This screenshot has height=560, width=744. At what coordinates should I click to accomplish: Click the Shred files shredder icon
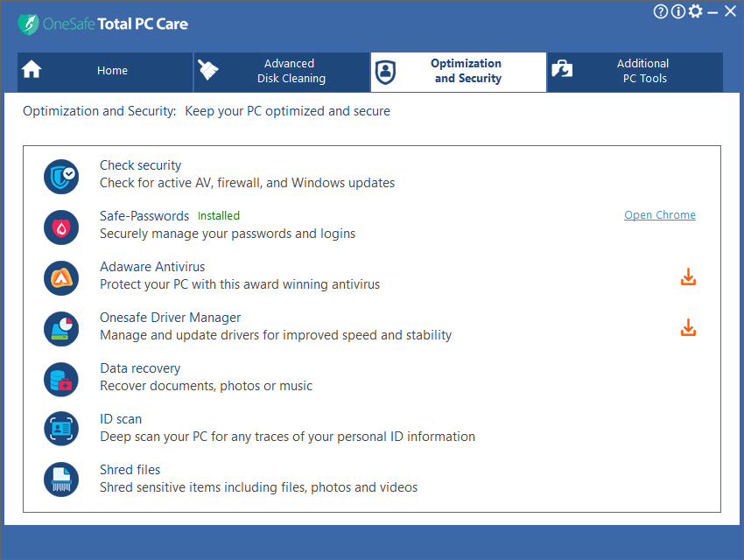point(61,479)
